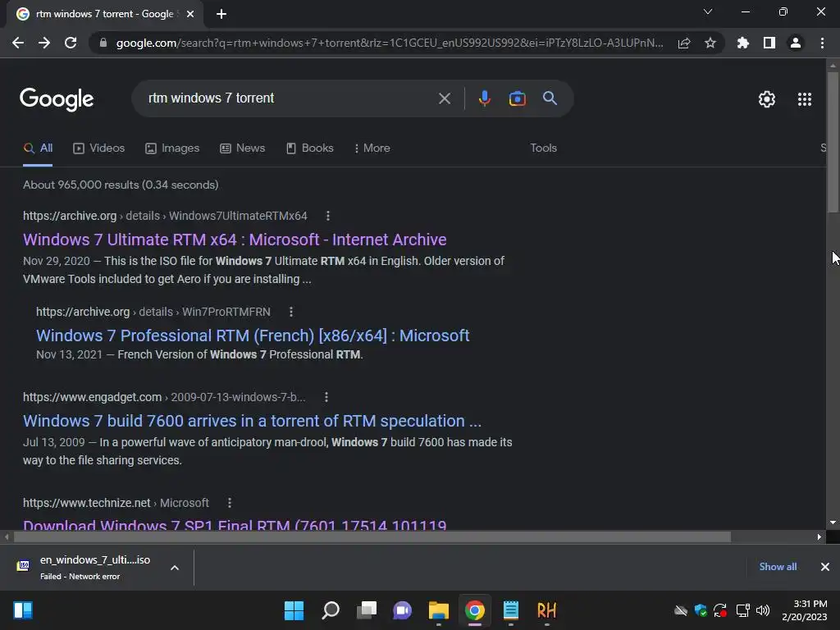This screenshot has width=840, height=630.
Task: Show all downloads
Action: (778, 567)
